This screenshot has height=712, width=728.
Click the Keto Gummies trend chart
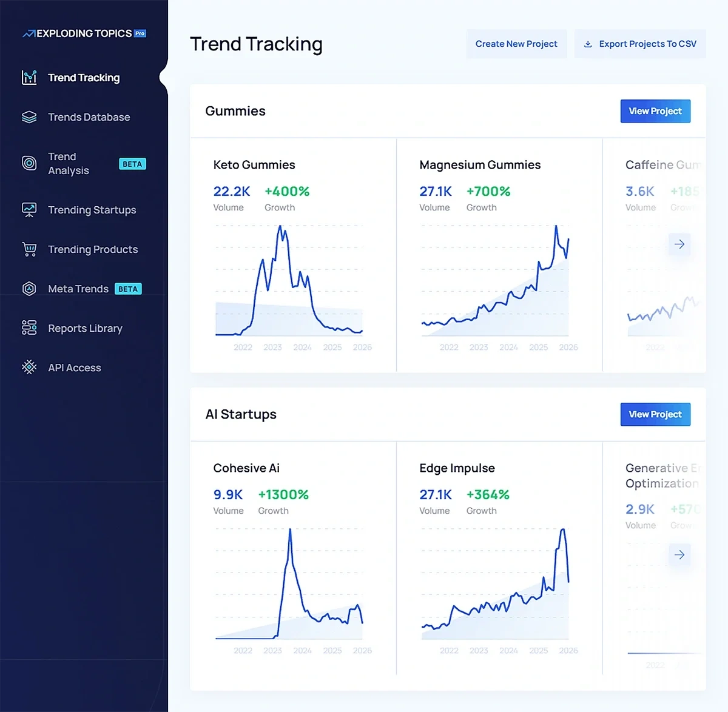pos(288,280)
